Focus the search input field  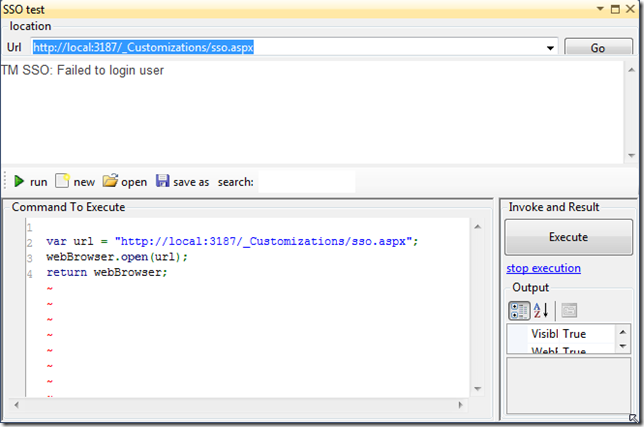(306, 181)
